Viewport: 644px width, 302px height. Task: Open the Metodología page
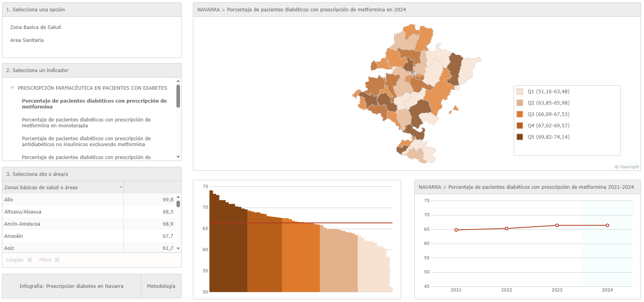[161, 286]
